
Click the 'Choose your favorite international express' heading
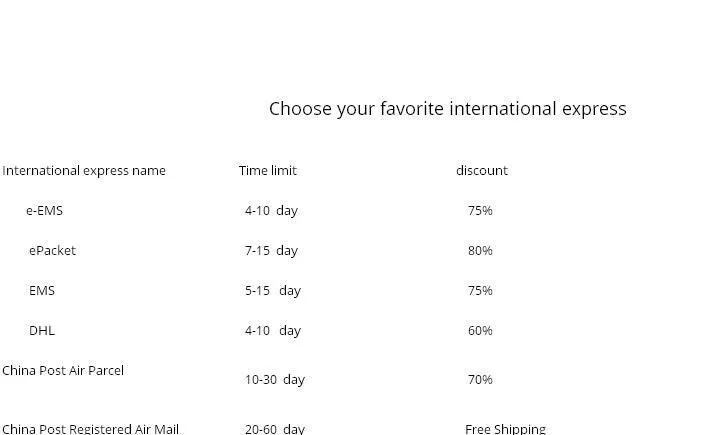coord(448,109)
